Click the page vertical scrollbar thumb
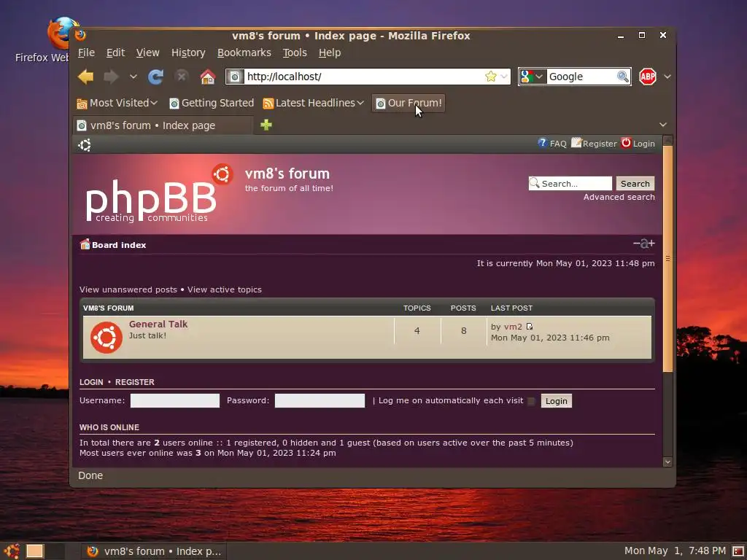The width and height of the screenshot is (747, 560). (668, 259)
